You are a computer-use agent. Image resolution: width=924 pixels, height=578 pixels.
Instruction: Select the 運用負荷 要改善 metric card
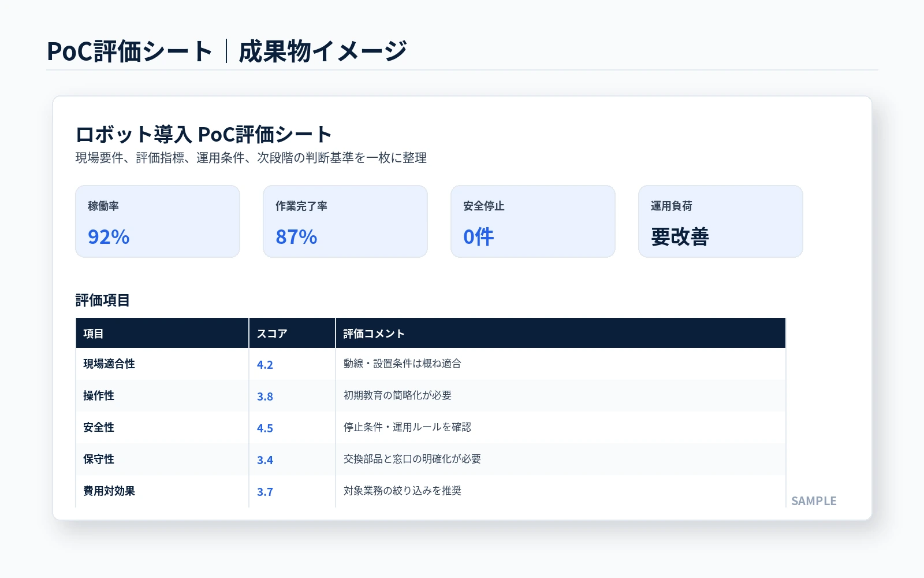point(721,221)
